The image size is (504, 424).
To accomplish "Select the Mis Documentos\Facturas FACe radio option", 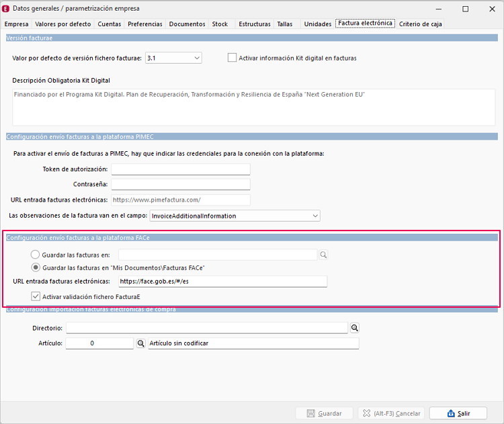I will coord(36,267).
